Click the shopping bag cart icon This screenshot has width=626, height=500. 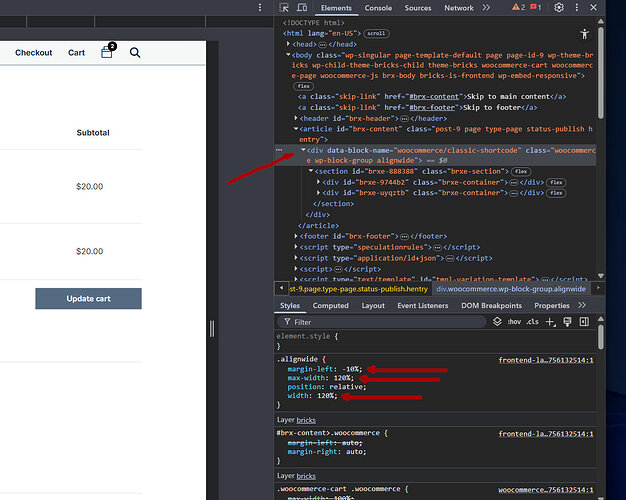coord(107,52)
